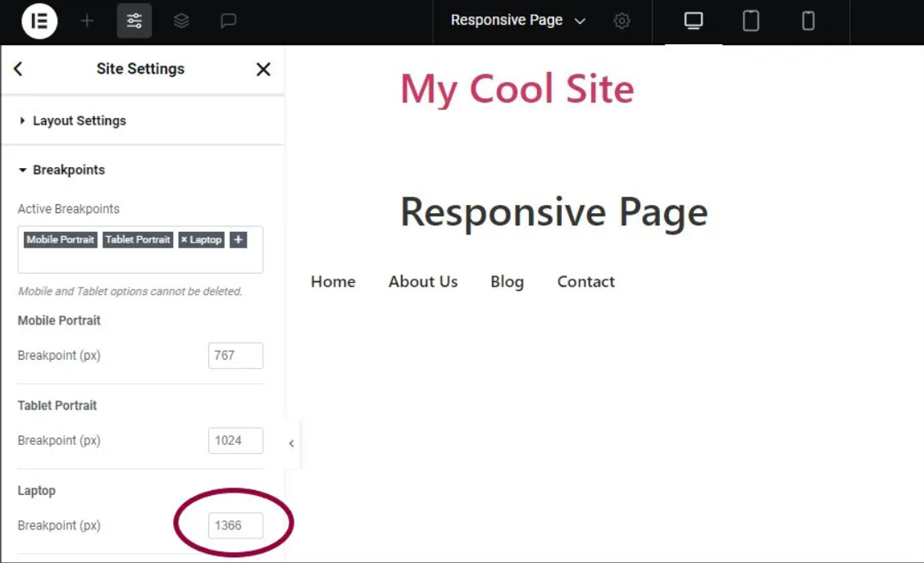Open the add element plus icon
Viewport: 924px width, 563px height.
[87, 21]
